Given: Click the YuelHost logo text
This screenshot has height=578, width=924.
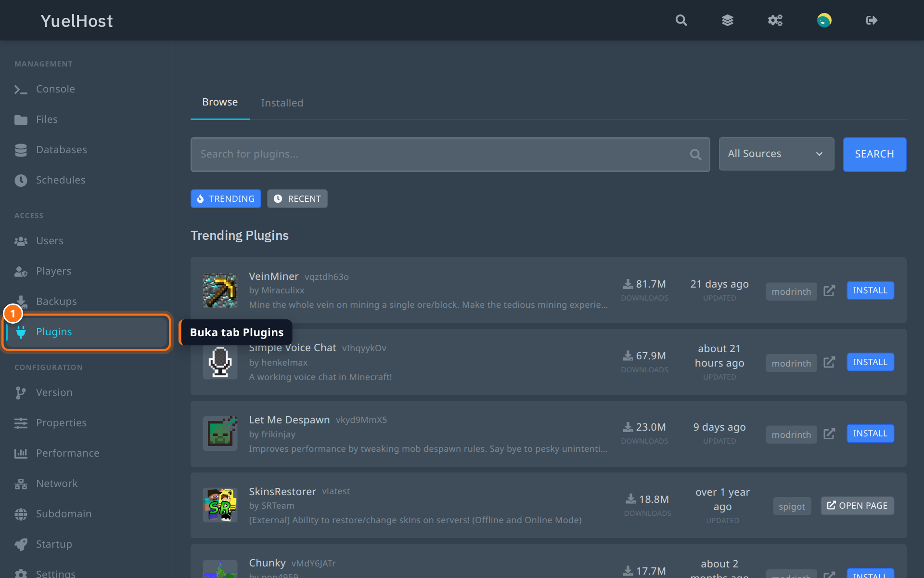Looking at the screenshot, I should click(77, 21).
